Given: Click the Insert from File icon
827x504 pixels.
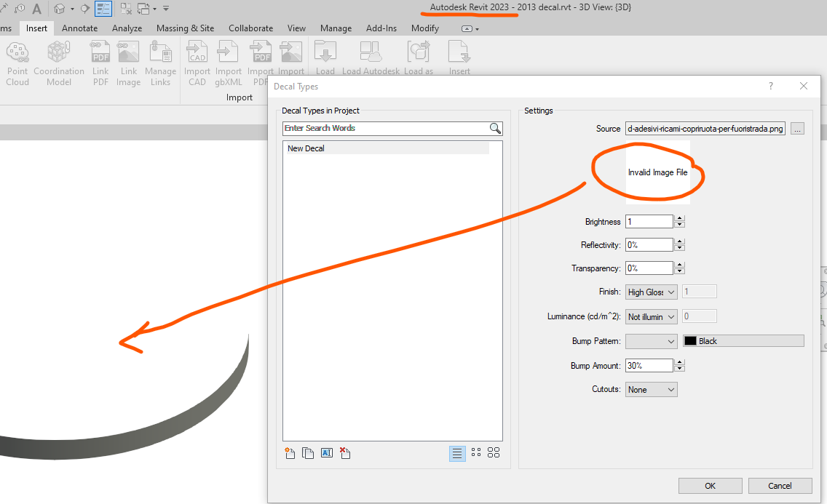Looking at the screenshot, I should pos(459,52).
